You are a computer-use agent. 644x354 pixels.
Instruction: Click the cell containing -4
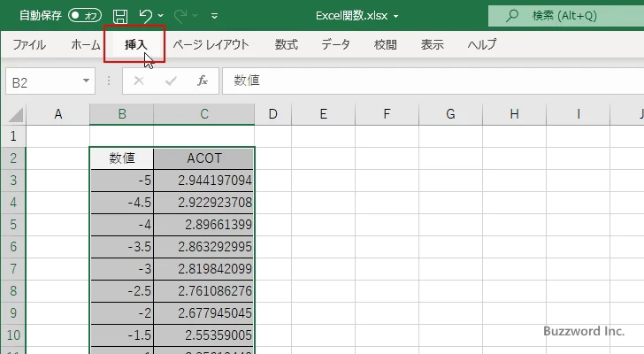pos(122,225)
